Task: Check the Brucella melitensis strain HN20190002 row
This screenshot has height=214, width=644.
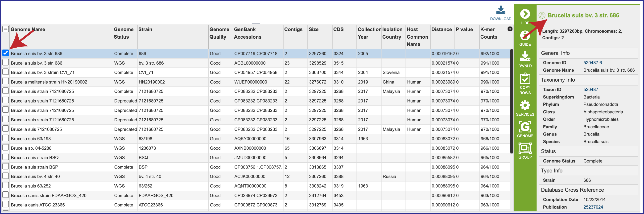Action: coord(5,82)
